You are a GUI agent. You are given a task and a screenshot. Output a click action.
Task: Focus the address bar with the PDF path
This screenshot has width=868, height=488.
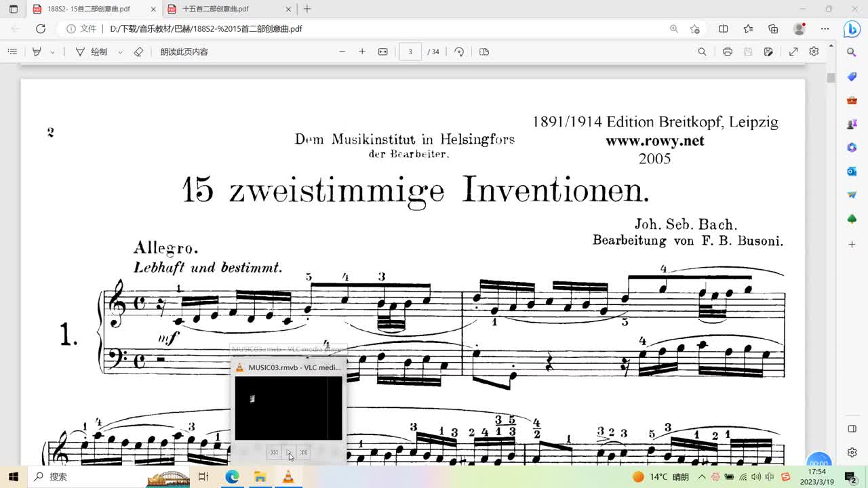click(380, 28)
